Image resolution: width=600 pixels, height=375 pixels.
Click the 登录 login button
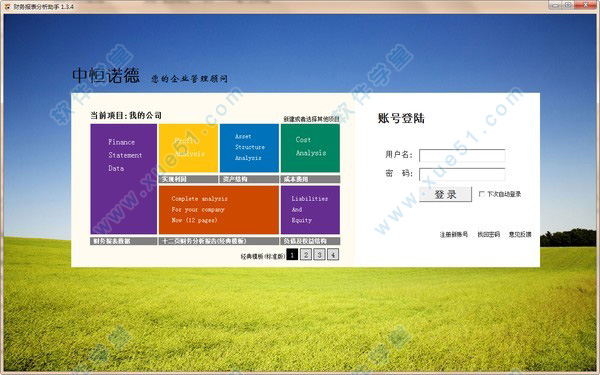pos(445,194)
